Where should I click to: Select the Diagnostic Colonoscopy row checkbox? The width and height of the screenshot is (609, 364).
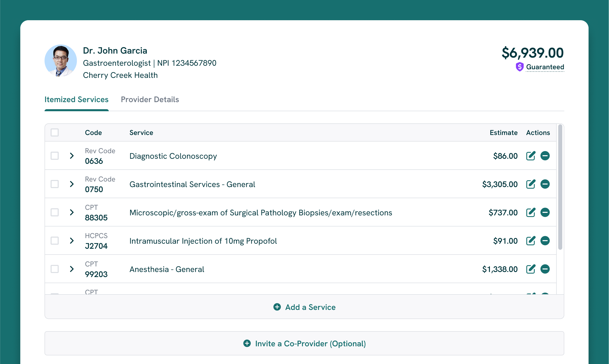(55, 156)
